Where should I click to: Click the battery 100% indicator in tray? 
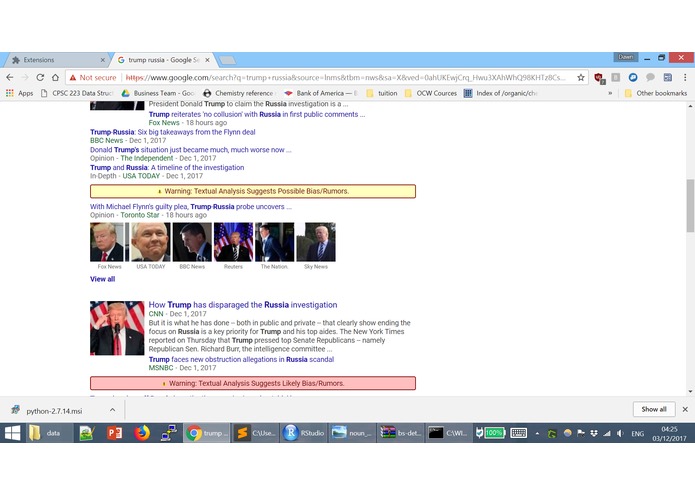pos(493,433)
